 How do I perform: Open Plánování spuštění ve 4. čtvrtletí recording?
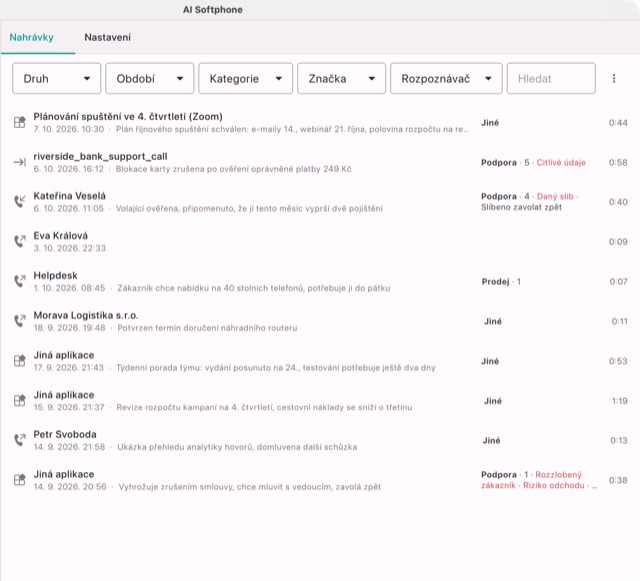click(128, 117)
